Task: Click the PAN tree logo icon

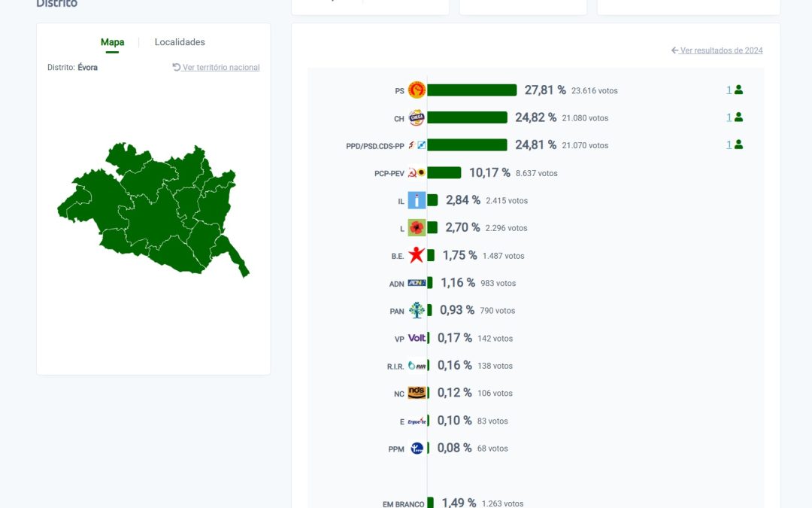Action: tap(417, 310)
